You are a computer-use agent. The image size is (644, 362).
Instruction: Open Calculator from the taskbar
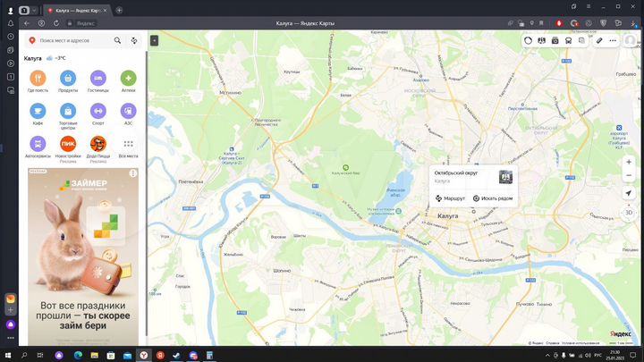click(x=209, y=356)
